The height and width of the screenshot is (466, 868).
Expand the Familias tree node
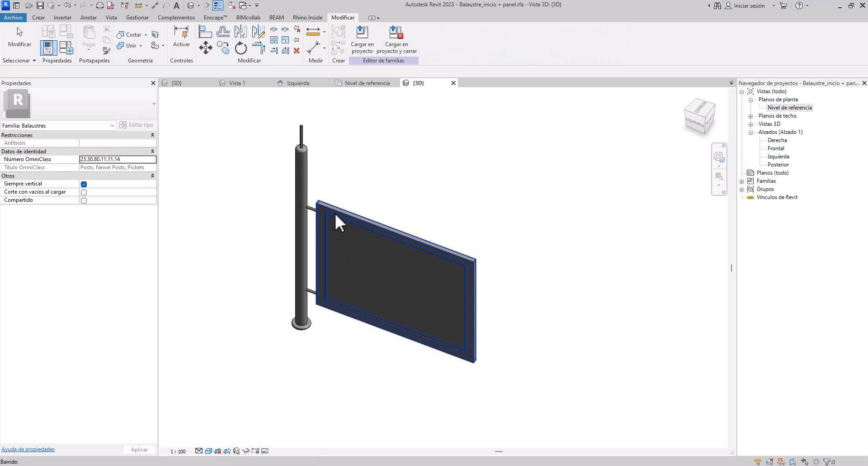(x=741, y=181)
